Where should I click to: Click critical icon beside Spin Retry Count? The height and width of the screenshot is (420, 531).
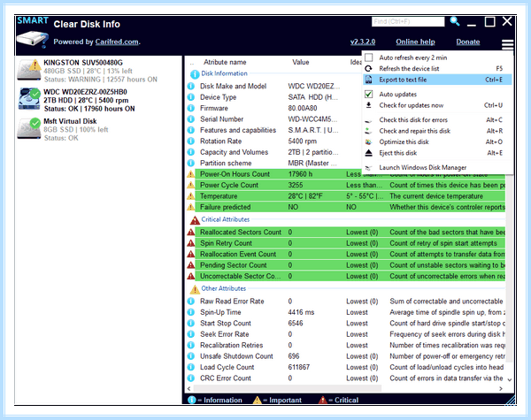click(191, 243)
